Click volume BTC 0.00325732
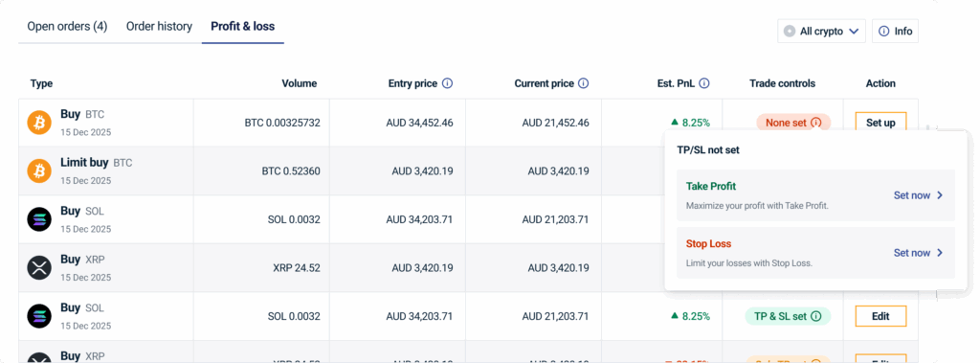This screenshot has height=363, width=980. tap(282, 123)
